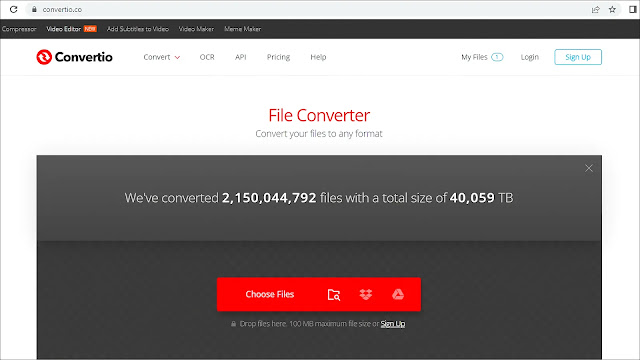The width and height of the screenshot is (640, 360).
Task: Click the Login link
Action: tap(529, 57)
